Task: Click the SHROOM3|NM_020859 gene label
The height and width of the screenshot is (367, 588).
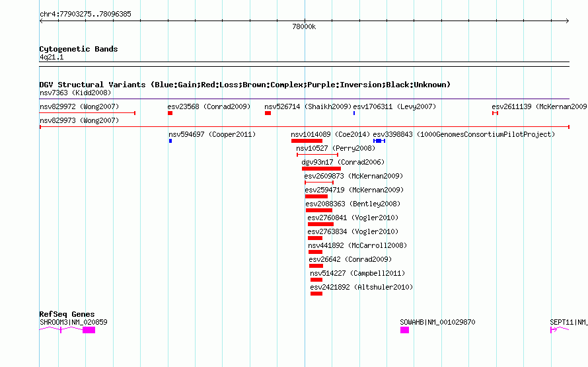Action: click(x=73, y=322)
